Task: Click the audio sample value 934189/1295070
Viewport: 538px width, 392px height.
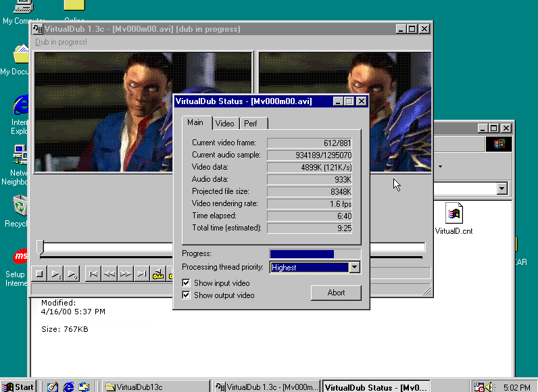Action: coord(310,155)
